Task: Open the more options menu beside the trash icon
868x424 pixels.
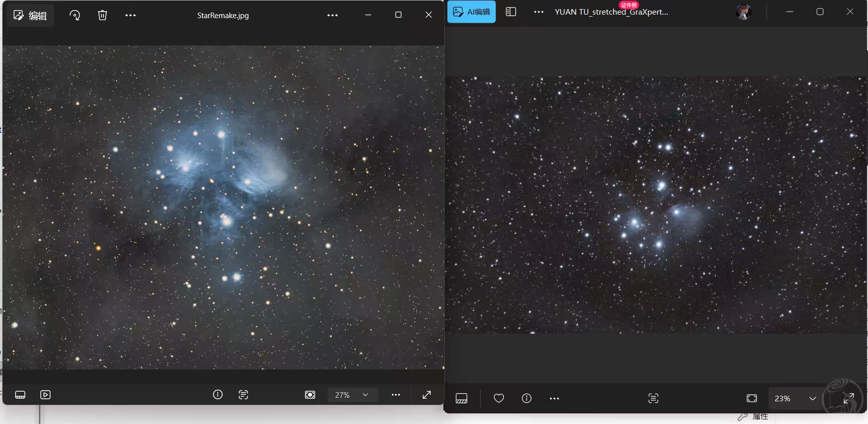Action: [x=130, y=15]
